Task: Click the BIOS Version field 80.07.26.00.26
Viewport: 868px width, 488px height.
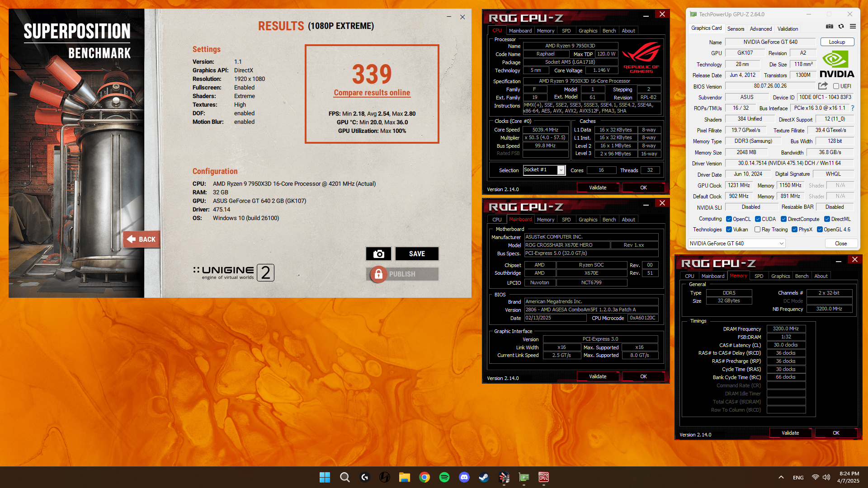Action: tap(770, 86)
